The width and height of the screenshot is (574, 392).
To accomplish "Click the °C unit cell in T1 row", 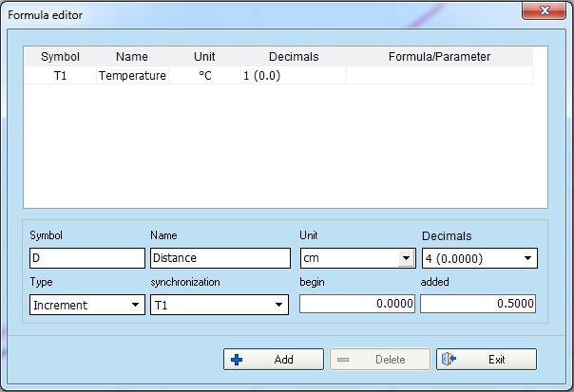I will click(204, 75).
